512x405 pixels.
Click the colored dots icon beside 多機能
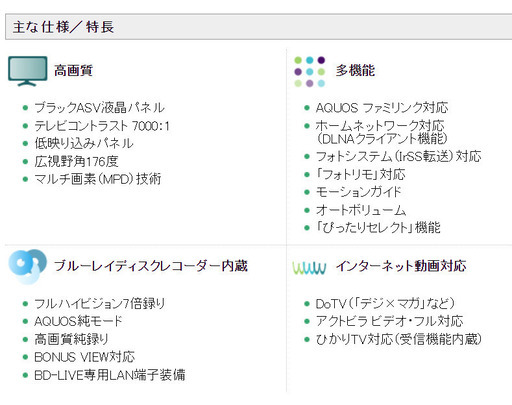[310, 72]
